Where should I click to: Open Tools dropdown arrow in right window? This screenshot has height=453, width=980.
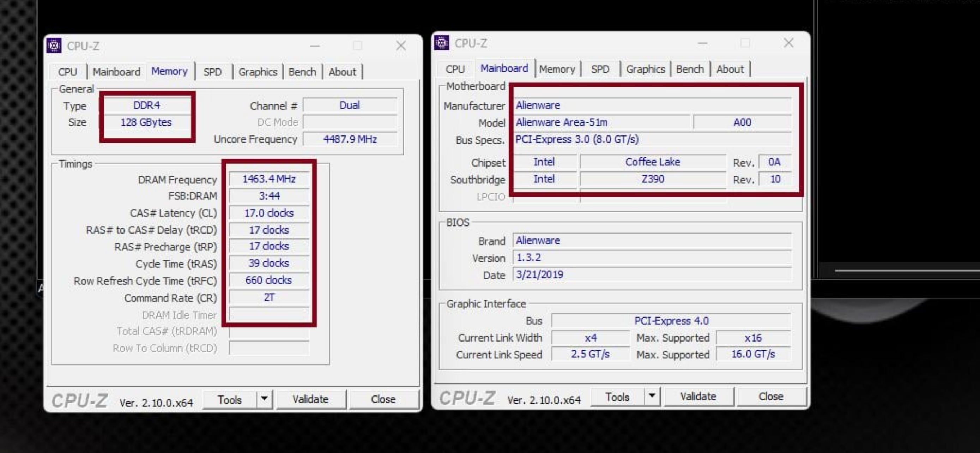click(x=652, y=396)
